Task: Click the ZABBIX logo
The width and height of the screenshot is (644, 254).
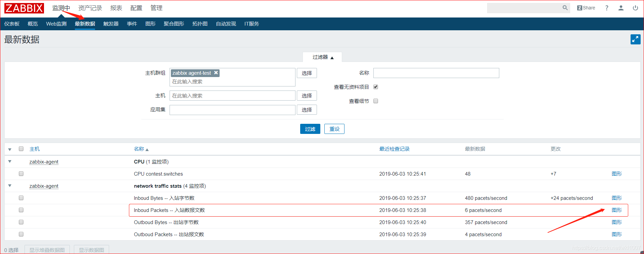Action: pos(24,8)
